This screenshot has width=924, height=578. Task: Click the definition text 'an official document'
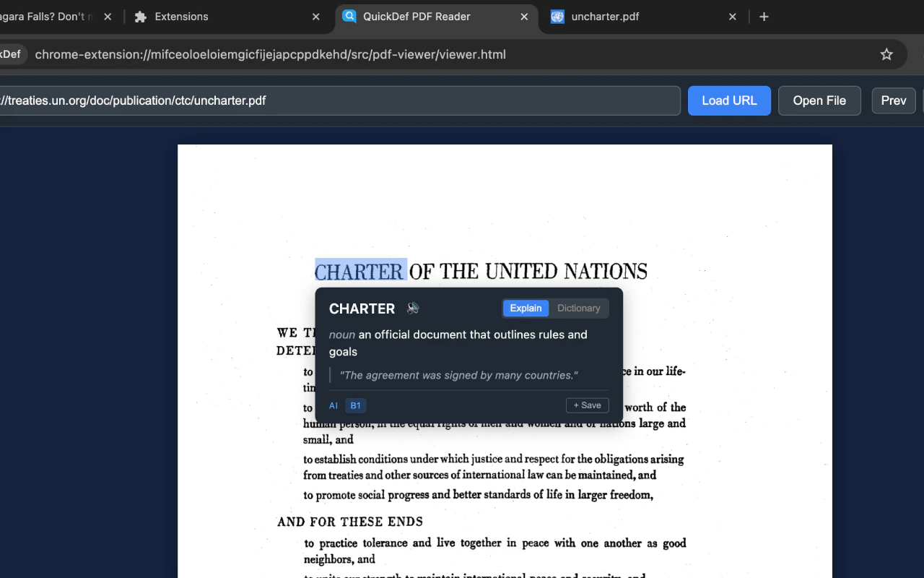point(458,343)
